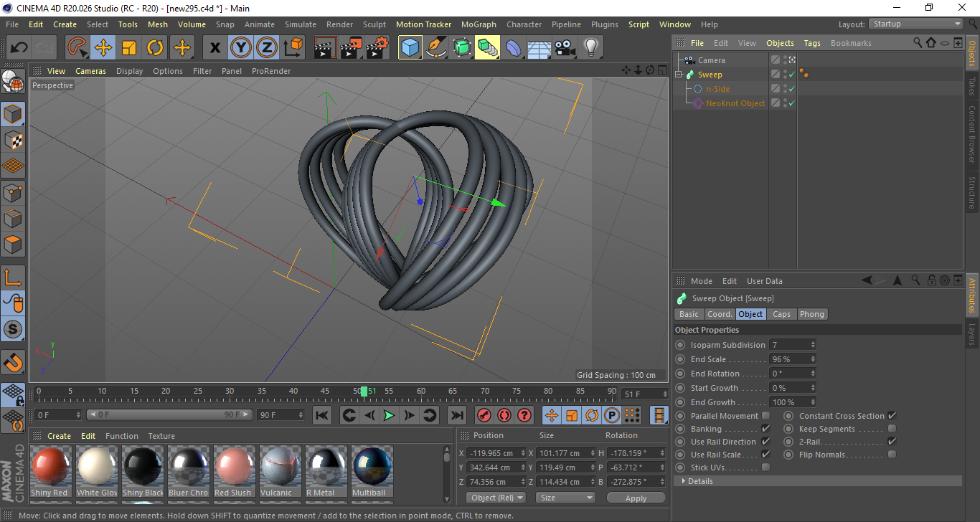Switch to Coord. tab
Viewport: 980px width, 522px height.
click(720, 314)
